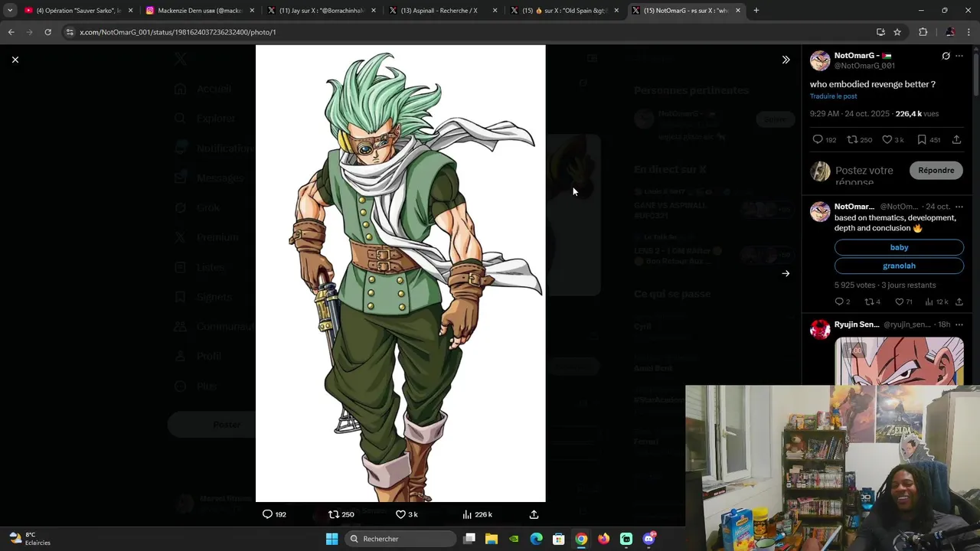Vote for the 'baby' poll option
980x551 pixels.
tap(899, 247)
